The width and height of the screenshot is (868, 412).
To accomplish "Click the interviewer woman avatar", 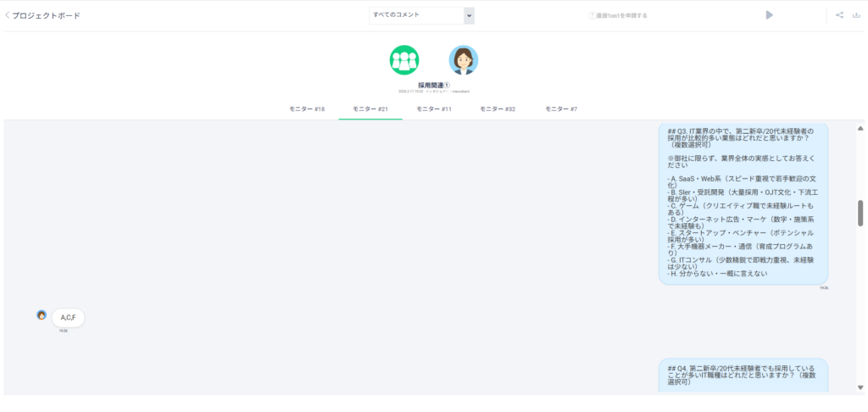I will pos(463,60).
